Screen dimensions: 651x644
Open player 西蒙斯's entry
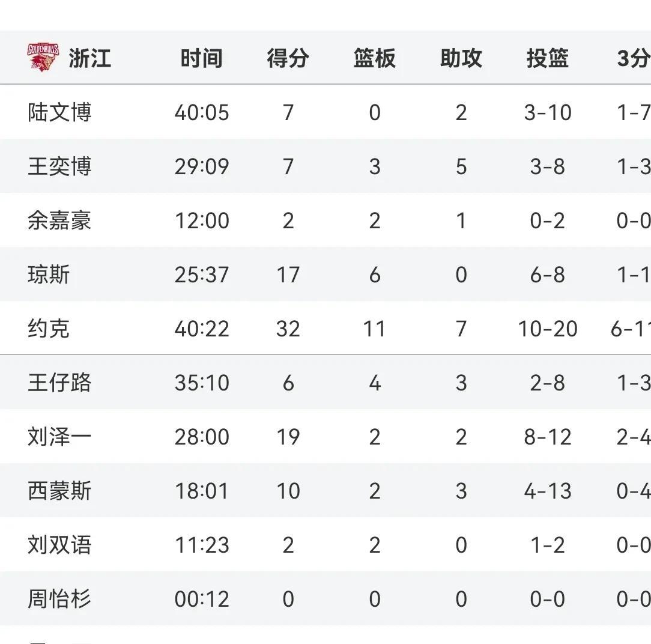tap(59, 491)
